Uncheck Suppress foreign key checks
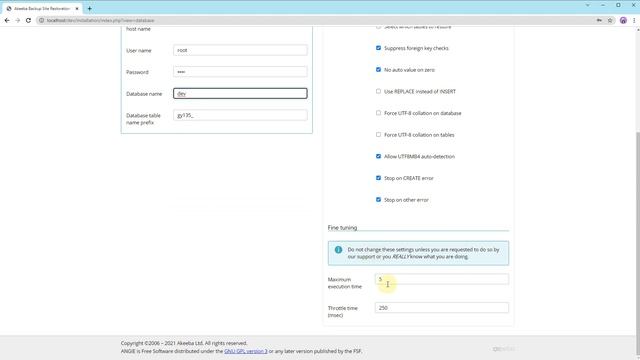Image resolution: width=640 pixels, height=360 pixels. (378, 48)
